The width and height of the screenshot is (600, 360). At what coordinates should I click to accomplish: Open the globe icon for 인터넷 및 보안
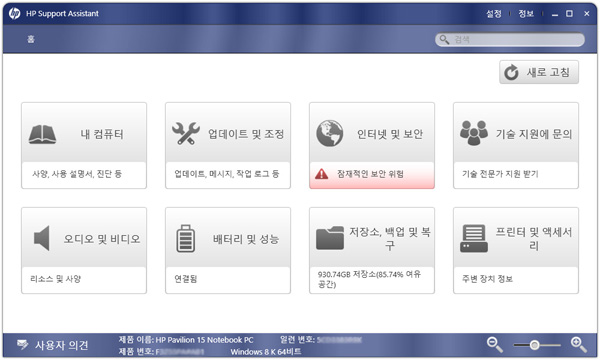(329, 133)
